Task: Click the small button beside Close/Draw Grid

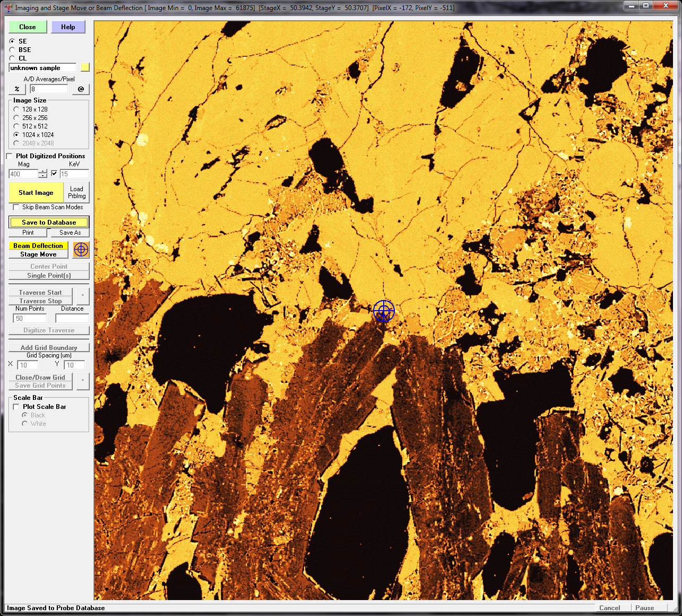Action: tap(83, 381)
